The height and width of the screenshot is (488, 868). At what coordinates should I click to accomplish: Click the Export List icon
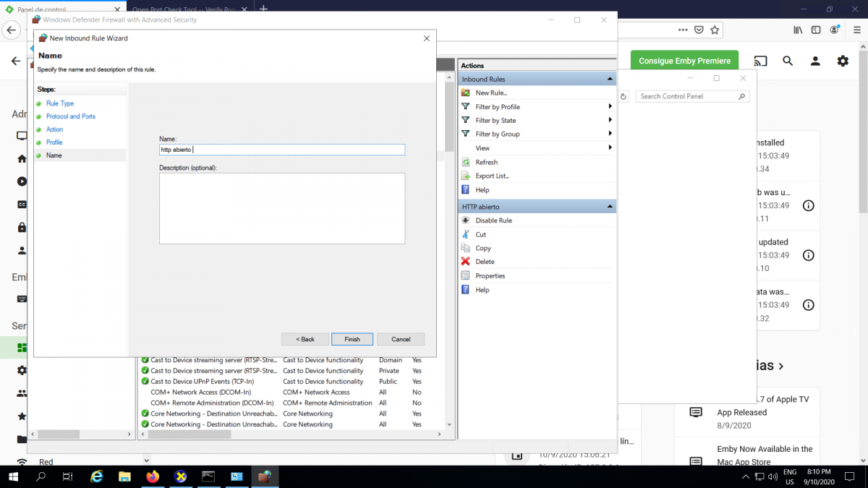pyautogui.click(x=466, y=176)
